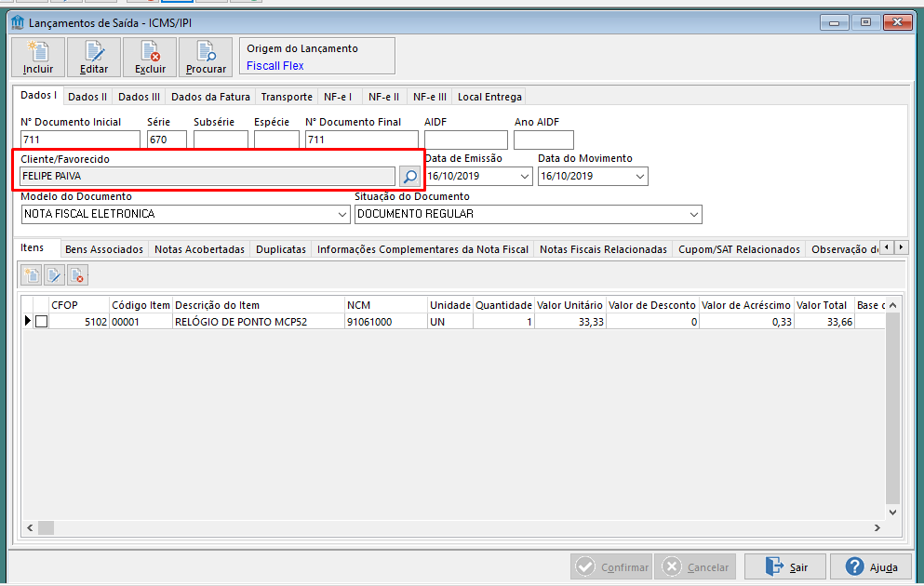The height and width of the screenshot is (586, 924).
Task: Click the grid's scroll right arrow
Action: click(x=877, y=527)
